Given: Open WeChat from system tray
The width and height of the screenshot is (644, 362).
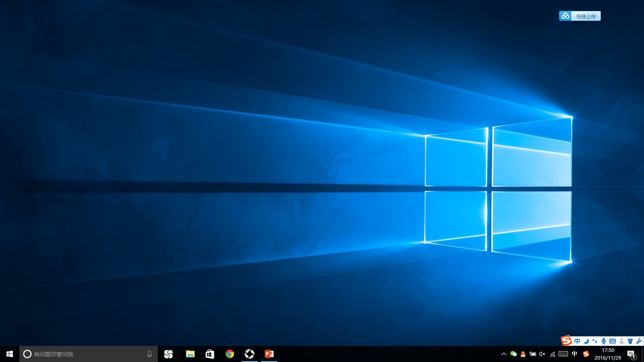Looking at the screenshot, I should [513, 354].
